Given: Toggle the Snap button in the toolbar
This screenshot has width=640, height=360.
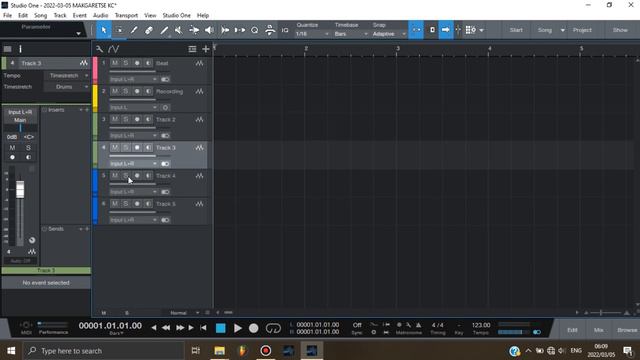Looking at the screenshot, I should tap(416, 30).
